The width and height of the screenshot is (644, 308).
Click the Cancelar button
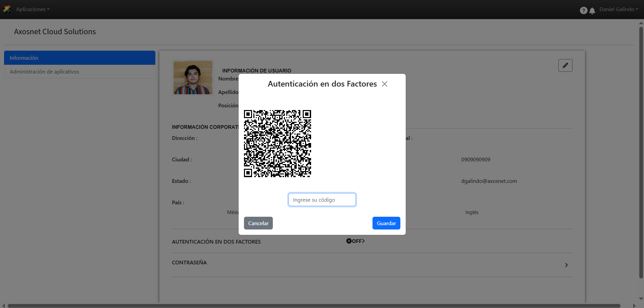(258, 223)
